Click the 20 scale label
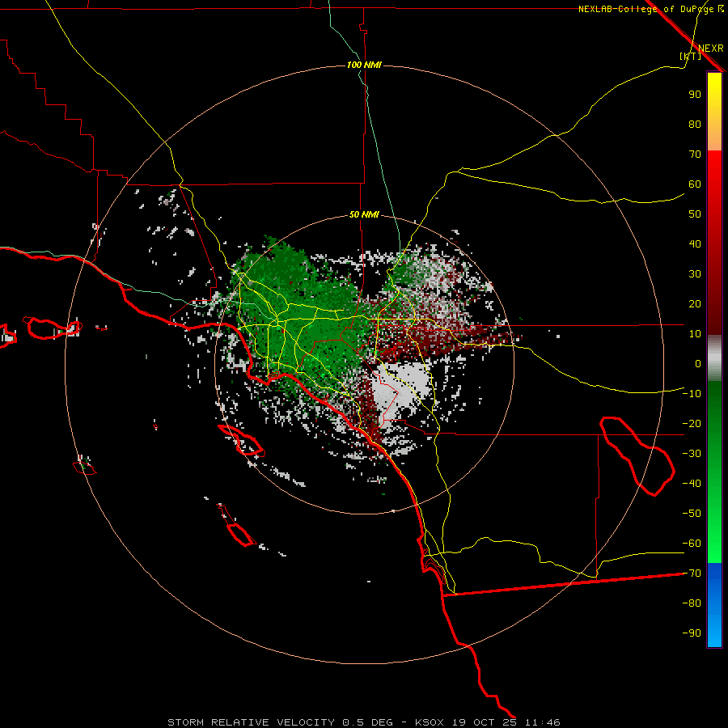The image size is (728, 728). (x=695, y=303)
